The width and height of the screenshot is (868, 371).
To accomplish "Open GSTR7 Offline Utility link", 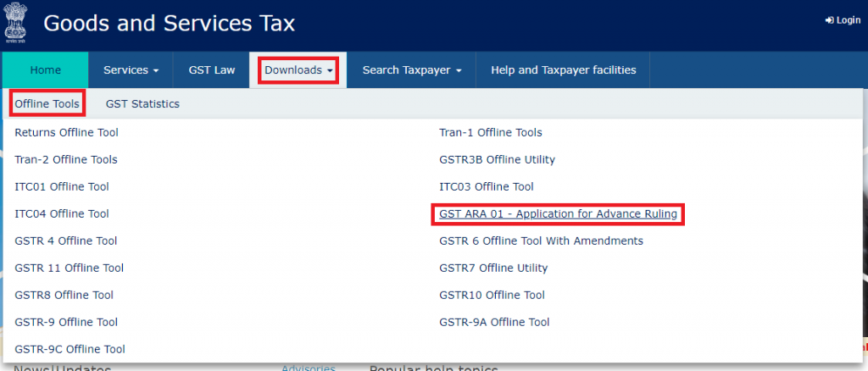I will [x=494, y=269].
